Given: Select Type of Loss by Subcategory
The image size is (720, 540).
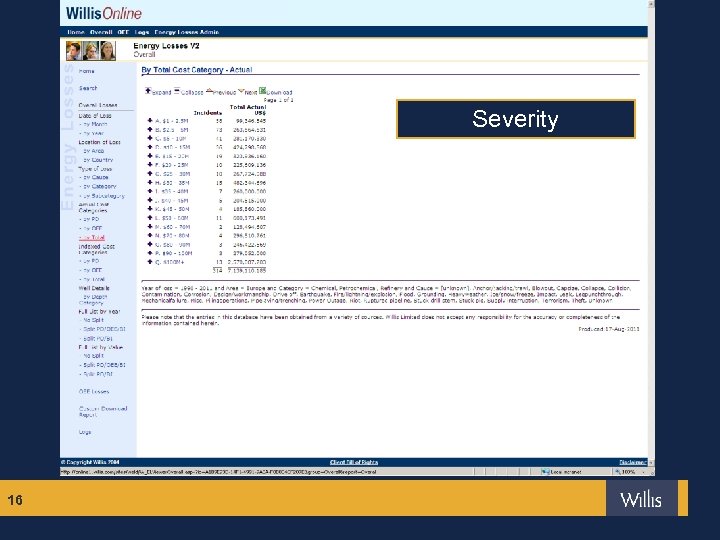Looking at the screenshot, I should tap(104, 196).
